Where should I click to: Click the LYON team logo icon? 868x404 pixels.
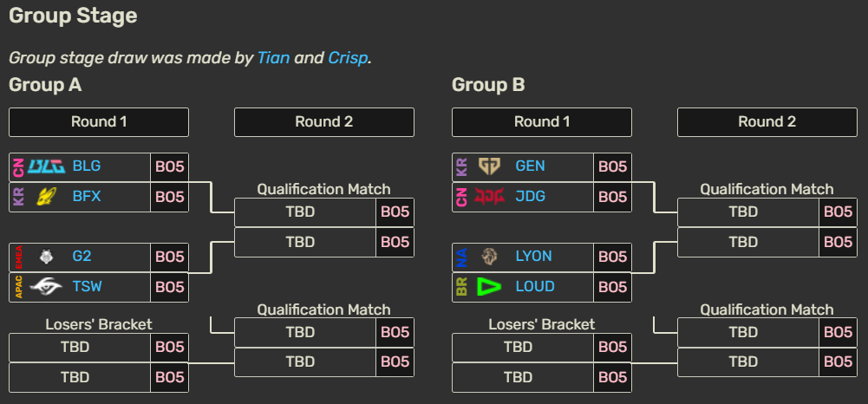[489, 257]
